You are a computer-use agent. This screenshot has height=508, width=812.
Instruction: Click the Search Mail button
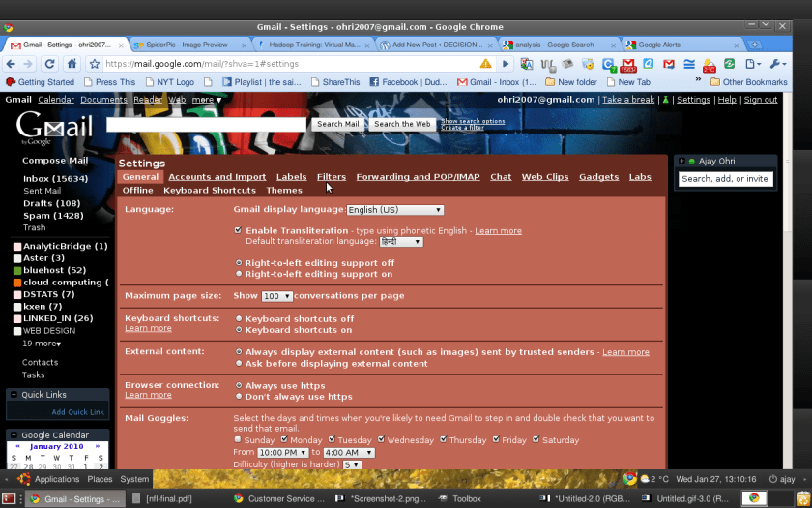(x=337, y=124)
